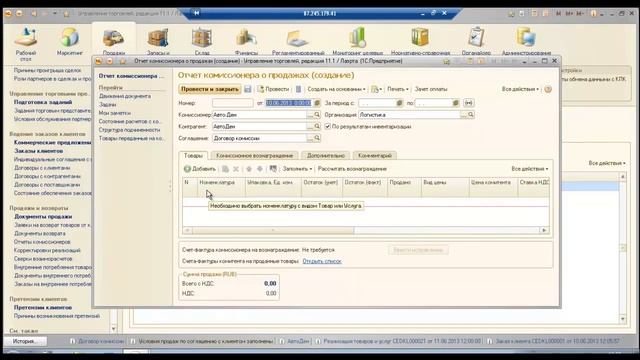Viewport: 640px width, 360px height.
Task: Open the Комиссионер selection ellipsis button
Action: pyautogui.click(x=310, y=115)
